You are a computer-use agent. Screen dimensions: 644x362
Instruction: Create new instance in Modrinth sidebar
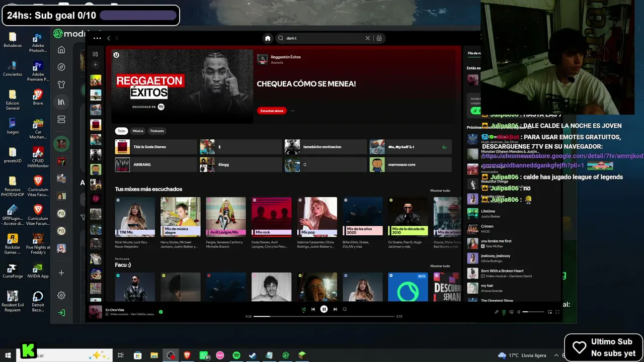pos(61,273)
